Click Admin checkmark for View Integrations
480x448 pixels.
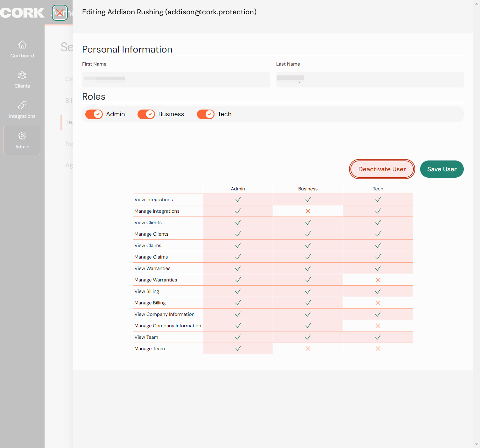point(238,200)
